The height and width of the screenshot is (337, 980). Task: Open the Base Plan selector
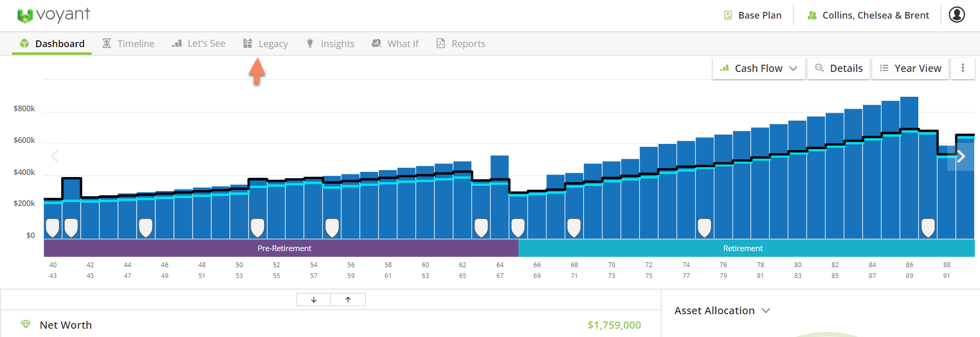(x=753, y=16)
